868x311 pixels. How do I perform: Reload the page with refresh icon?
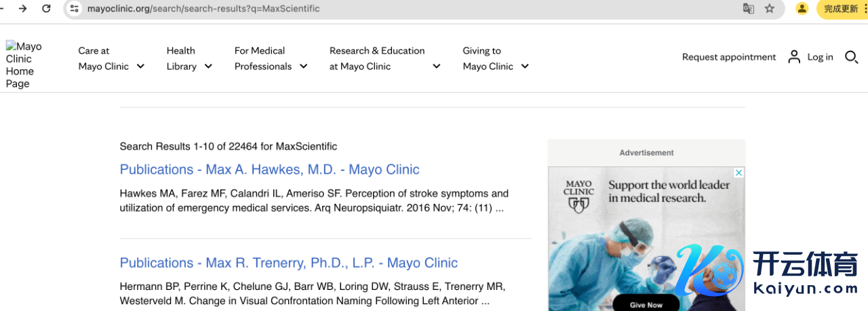46,9
